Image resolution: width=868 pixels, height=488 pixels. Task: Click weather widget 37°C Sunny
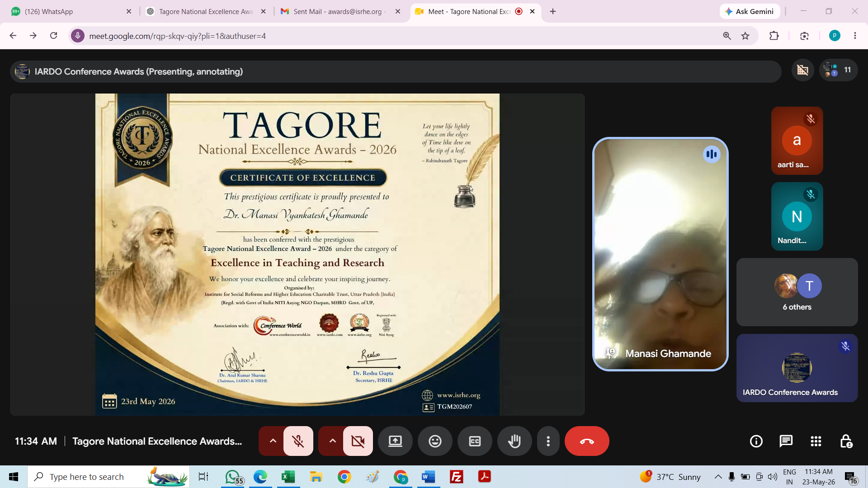click(x=670, y=477)
